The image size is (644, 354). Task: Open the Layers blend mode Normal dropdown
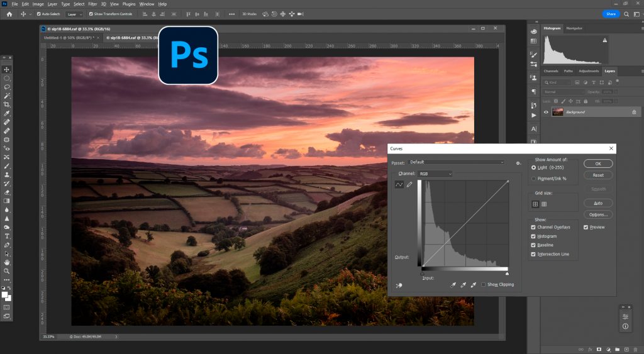pos(563,92)
